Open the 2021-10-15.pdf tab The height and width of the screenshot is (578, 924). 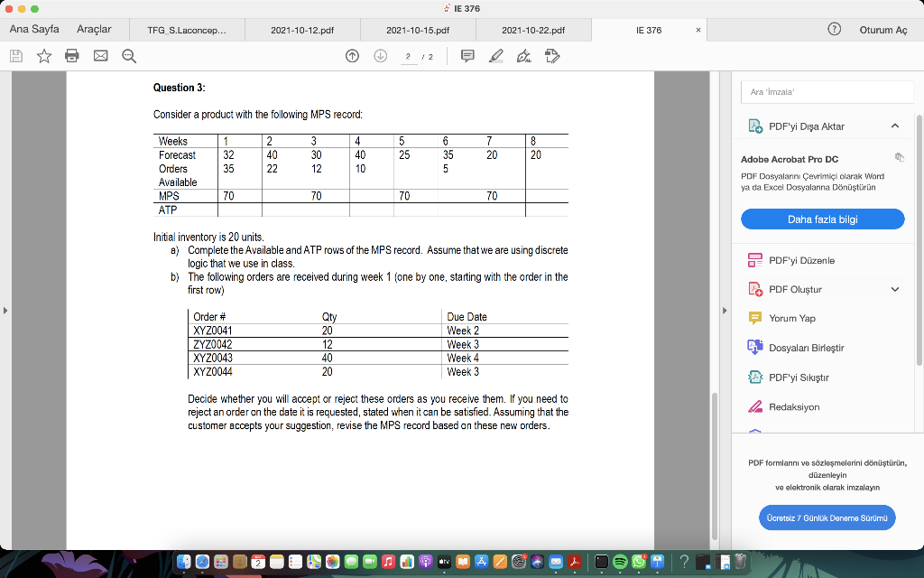(x=418, y=30)
